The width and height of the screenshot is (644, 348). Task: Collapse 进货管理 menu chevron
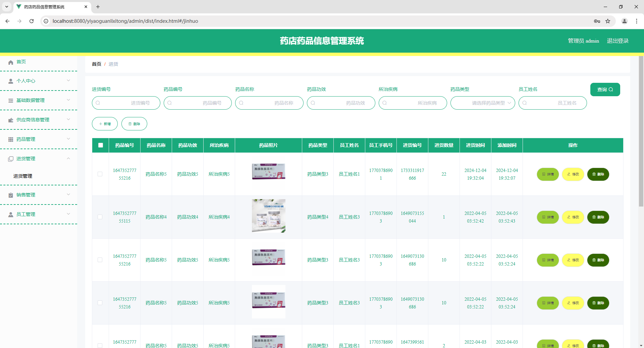(x=68, y=158)
